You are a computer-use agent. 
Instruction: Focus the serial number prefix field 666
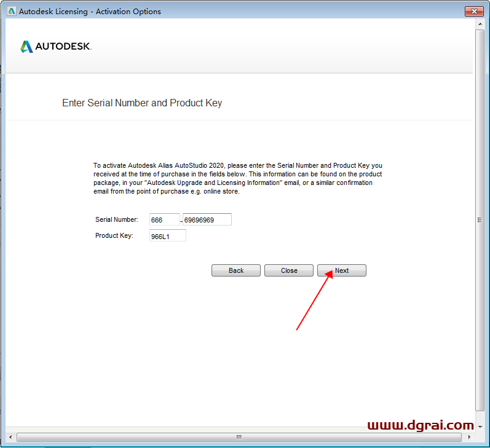pos(164,219)
